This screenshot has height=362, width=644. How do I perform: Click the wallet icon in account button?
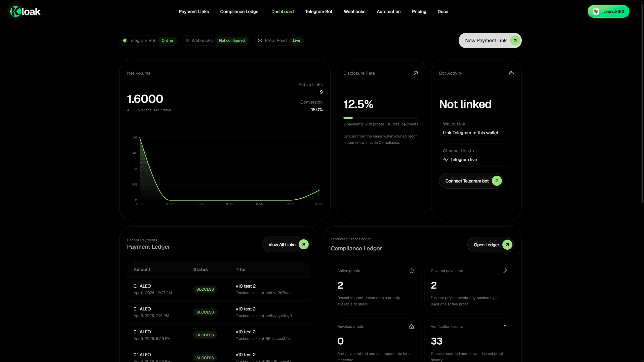(596, 12)
